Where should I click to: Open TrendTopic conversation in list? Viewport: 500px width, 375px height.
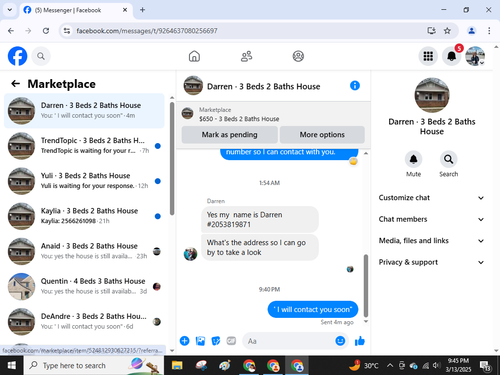(84, 146)
